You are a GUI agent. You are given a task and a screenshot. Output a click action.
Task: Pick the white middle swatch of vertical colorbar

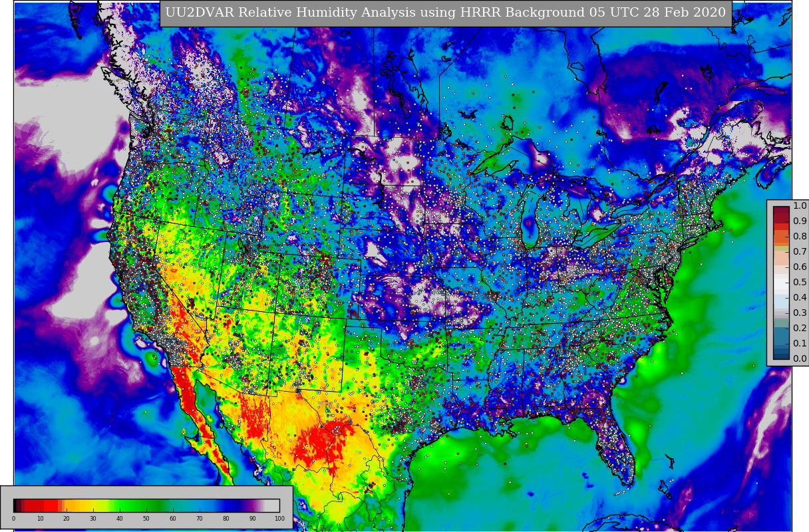pyautogui.click(x=781, y=283)
